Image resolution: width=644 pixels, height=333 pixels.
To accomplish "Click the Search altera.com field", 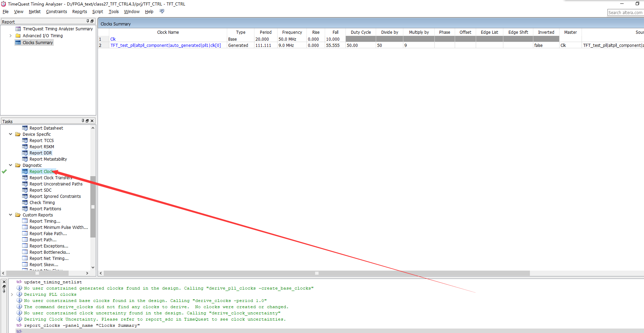I will [x=625, y=13].
